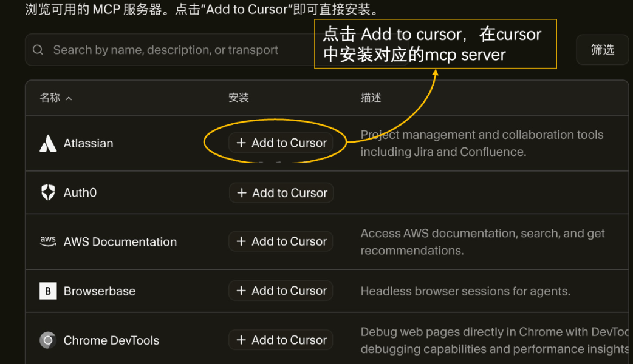Click the Chrome DevTools logo icon
This screenshot has height=364, width=633.
click(48, 340)
